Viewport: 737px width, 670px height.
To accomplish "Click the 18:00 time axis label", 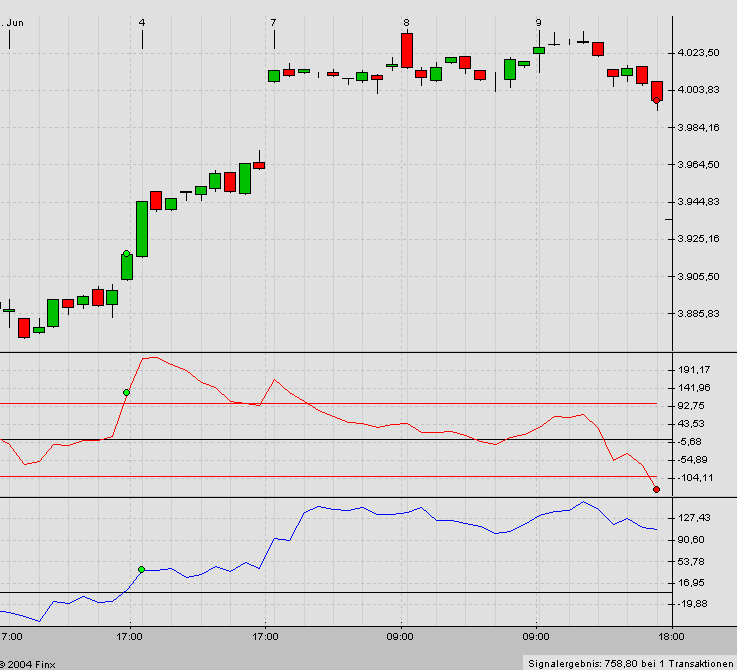I will (671, 635).
